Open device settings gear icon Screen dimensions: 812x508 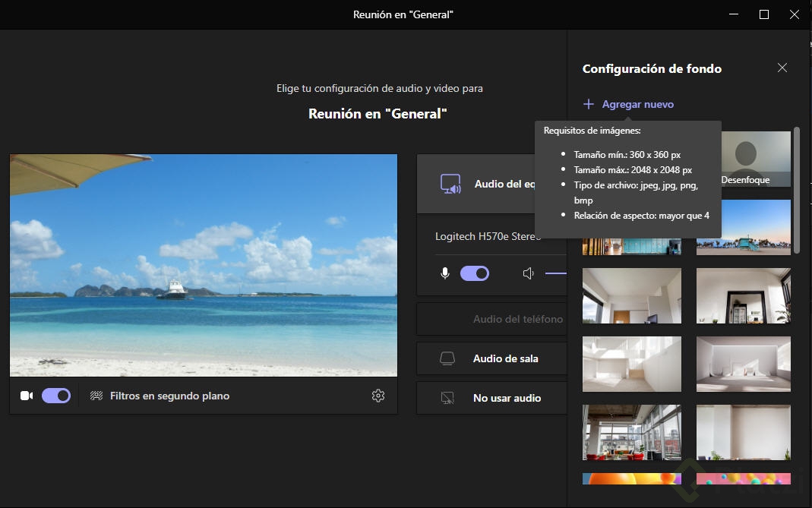point(378,396)
